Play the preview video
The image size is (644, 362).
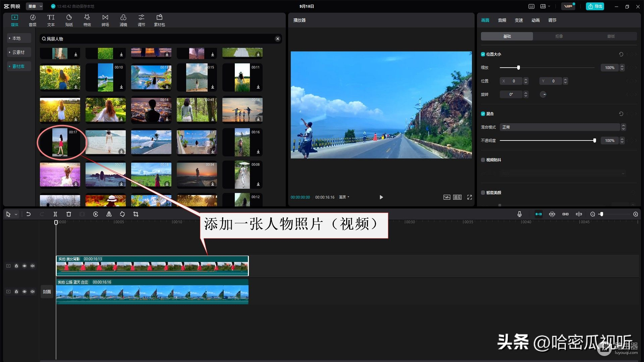point(381,197)
